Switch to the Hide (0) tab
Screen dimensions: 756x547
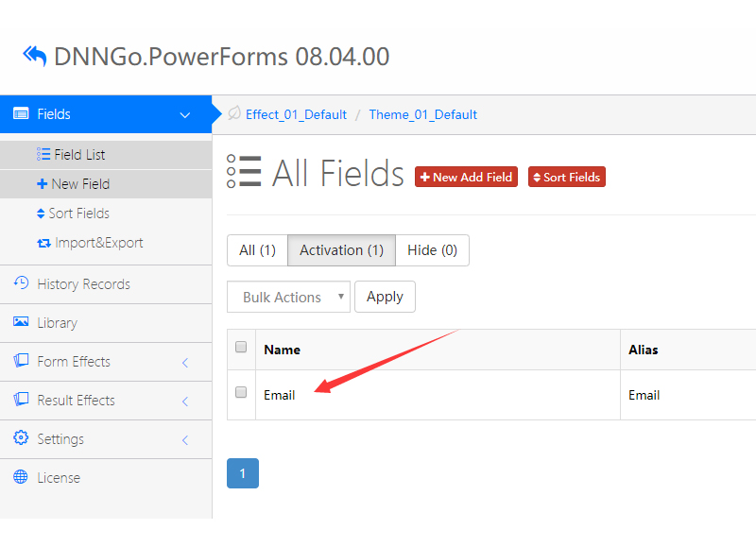point(432,250)
